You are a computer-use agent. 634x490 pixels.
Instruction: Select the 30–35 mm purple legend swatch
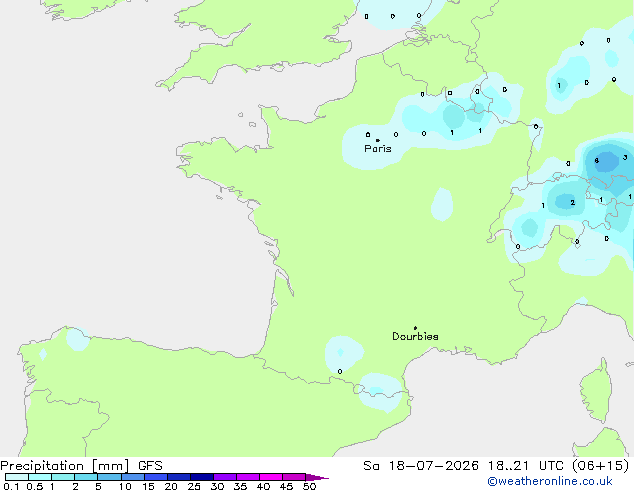point(225,477)
